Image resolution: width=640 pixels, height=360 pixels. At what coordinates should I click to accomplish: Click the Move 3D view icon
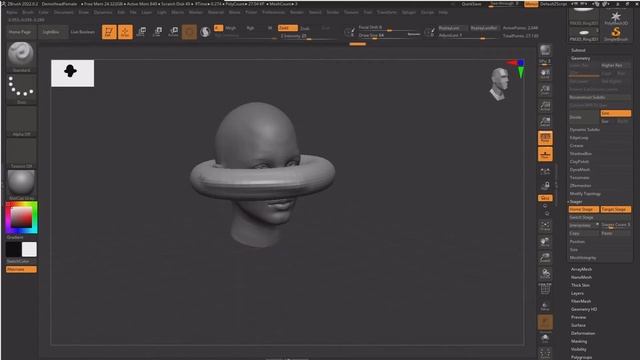[545, 242]
